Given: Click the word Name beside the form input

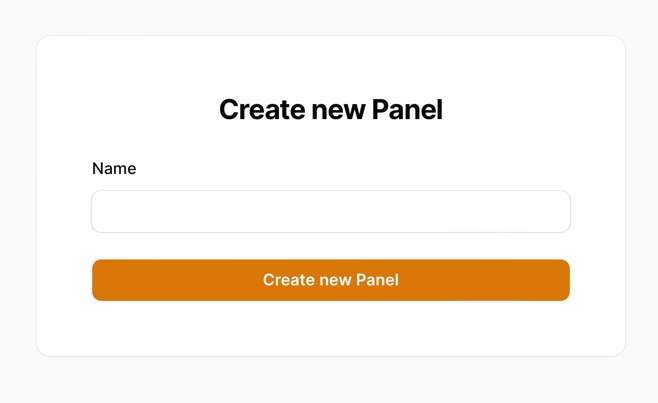Looking at the screenshot, I should (114, 169).
